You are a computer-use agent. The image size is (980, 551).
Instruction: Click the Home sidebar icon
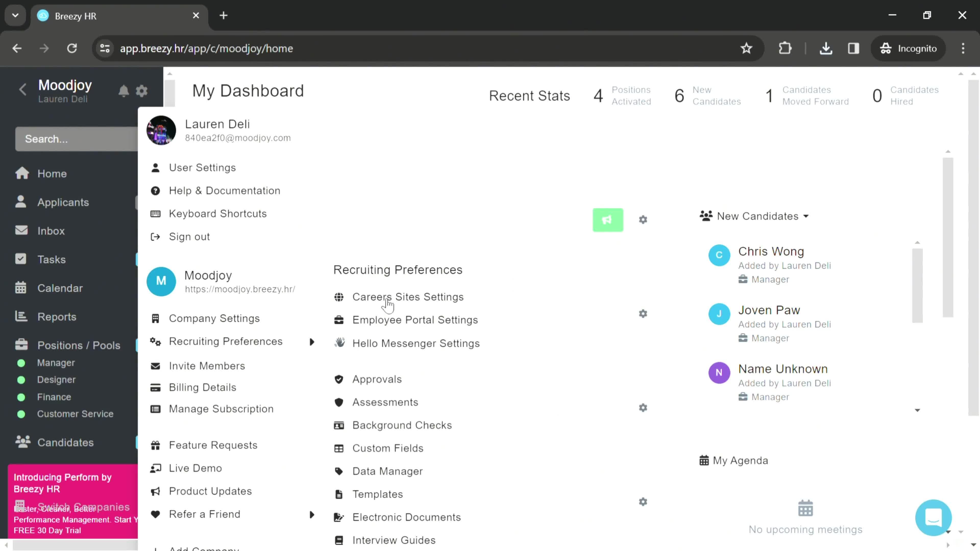[22, 173]
